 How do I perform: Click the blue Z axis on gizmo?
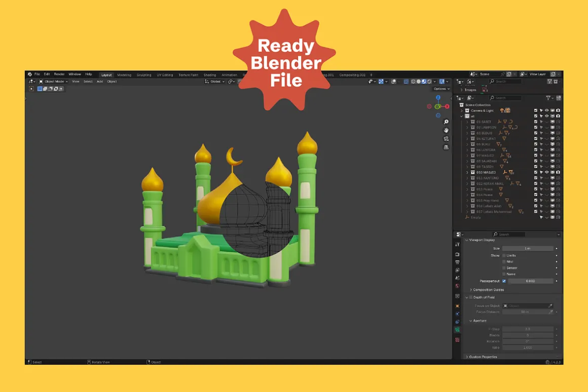pyautogui.click(x=438, y=97)
